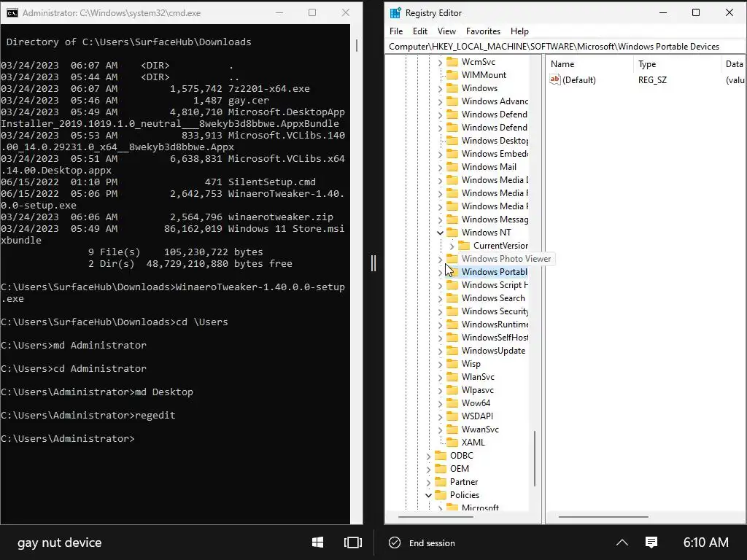Expand the OEM registry key
This screenshot has height=560, width=747.
pos(428,469)
